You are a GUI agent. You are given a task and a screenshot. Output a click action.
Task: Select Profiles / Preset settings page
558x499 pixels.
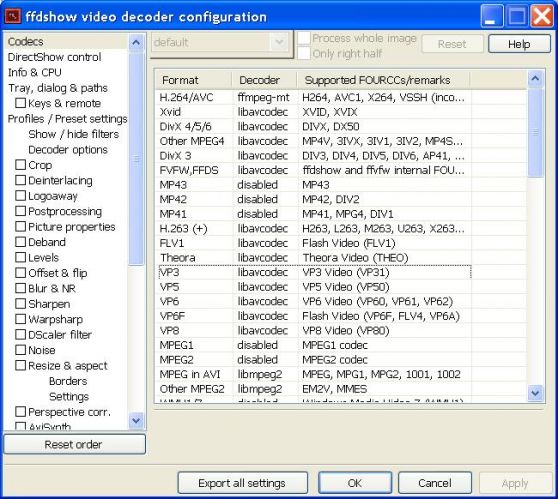[x=67, y=119]
